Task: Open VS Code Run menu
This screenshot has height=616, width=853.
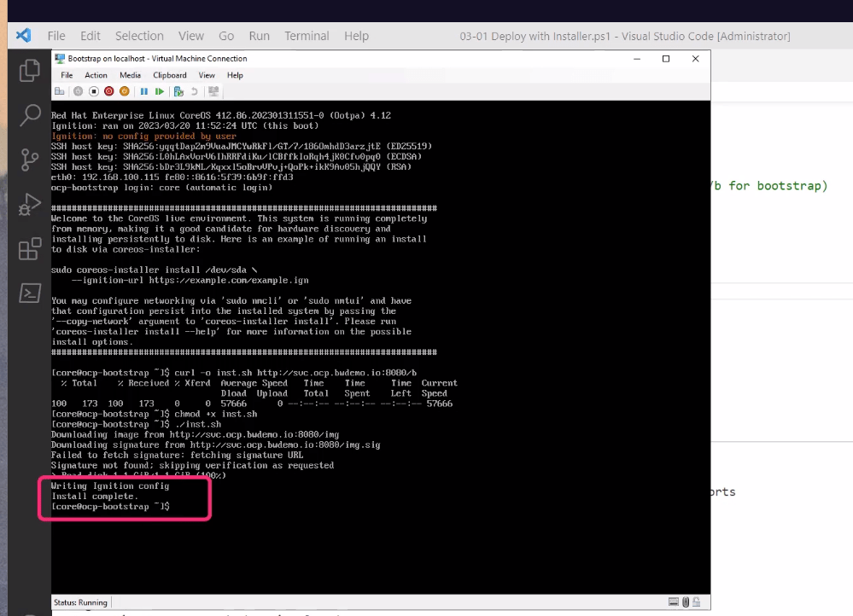Action: (x=259, y=36)
